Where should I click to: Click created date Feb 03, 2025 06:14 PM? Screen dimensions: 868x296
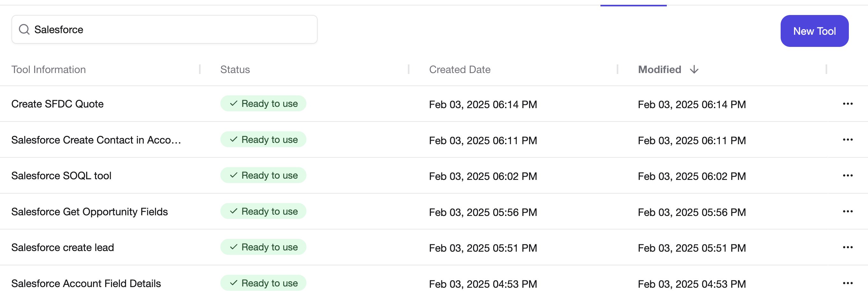tap(483, 105)
